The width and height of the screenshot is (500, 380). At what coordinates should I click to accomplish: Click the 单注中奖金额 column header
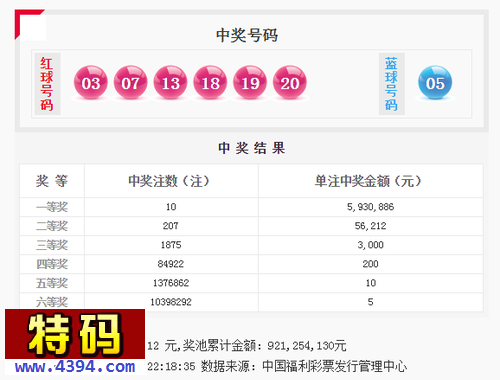(x=368, y=181)
